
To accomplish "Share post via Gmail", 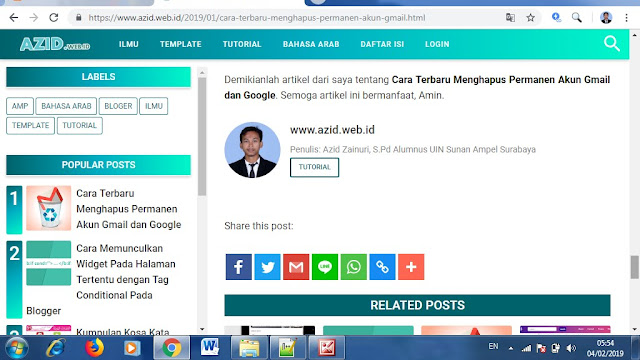I will pyautogui.click(x=296, y=267).
